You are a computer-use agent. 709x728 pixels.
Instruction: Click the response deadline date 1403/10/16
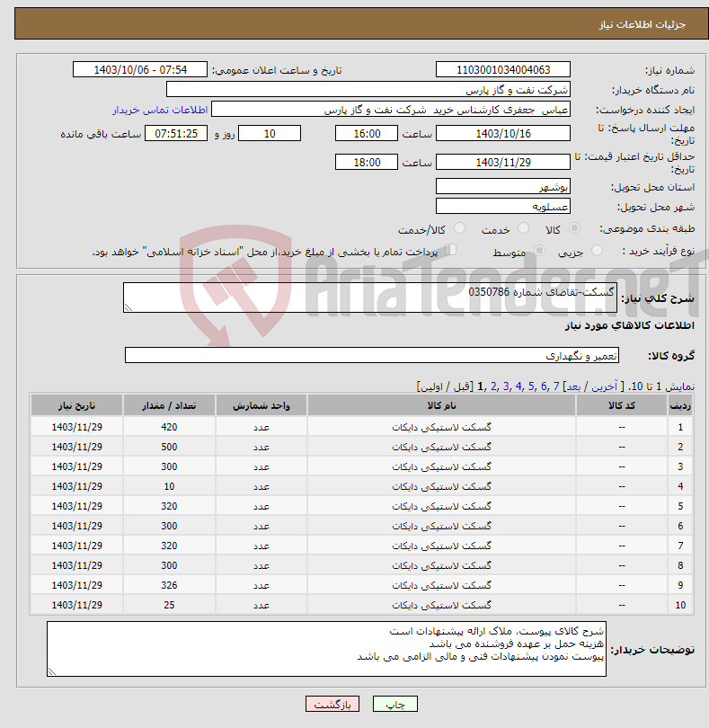tap(503, 133)
